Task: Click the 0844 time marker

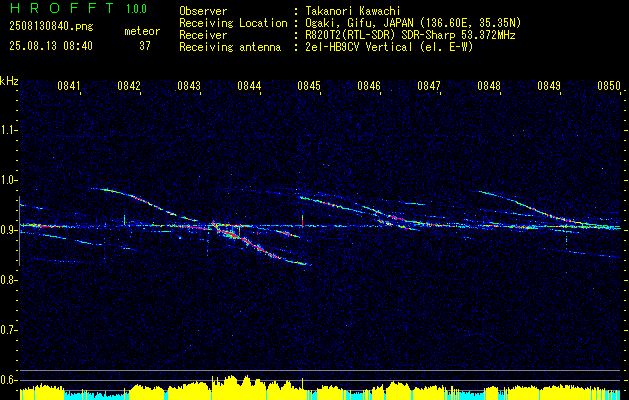Action: [x=249, y=86]
